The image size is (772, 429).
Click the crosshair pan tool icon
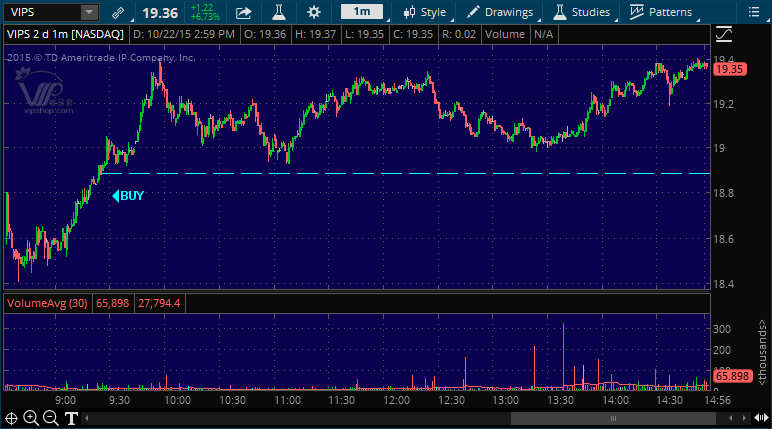(11, 418)
